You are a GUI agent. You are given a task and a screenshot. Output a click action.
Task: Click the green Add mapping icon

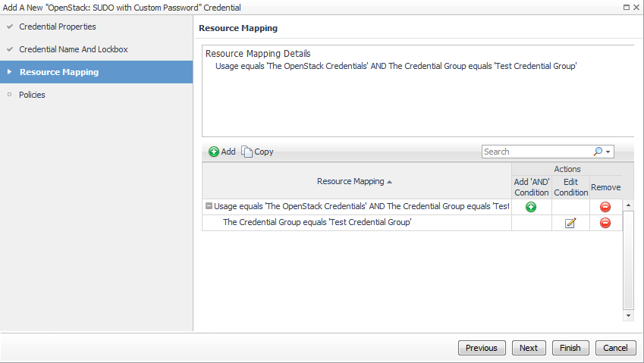click(x=214, y=152)
